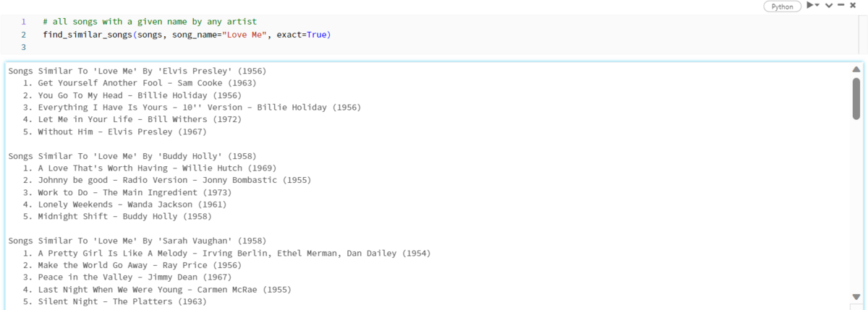Viewport: 868px width, 310px height.
Task: Run the cell with the play icon
Action: pyautogui.click(x=810, y=6)
